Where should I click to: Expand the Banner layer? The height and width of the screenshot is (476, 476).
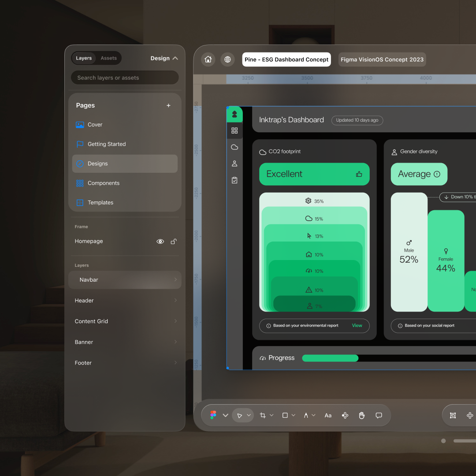tap(175, 342)
